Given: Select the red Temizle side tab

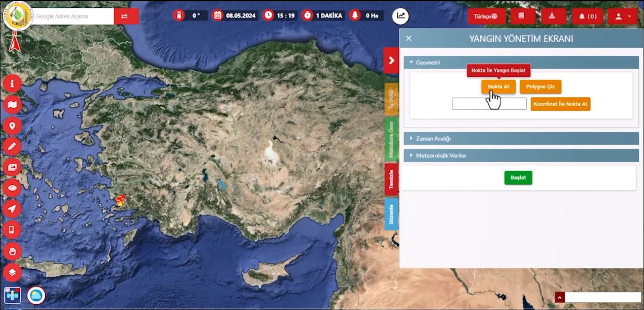Looking at the screenshot, I should pos(391,179).
